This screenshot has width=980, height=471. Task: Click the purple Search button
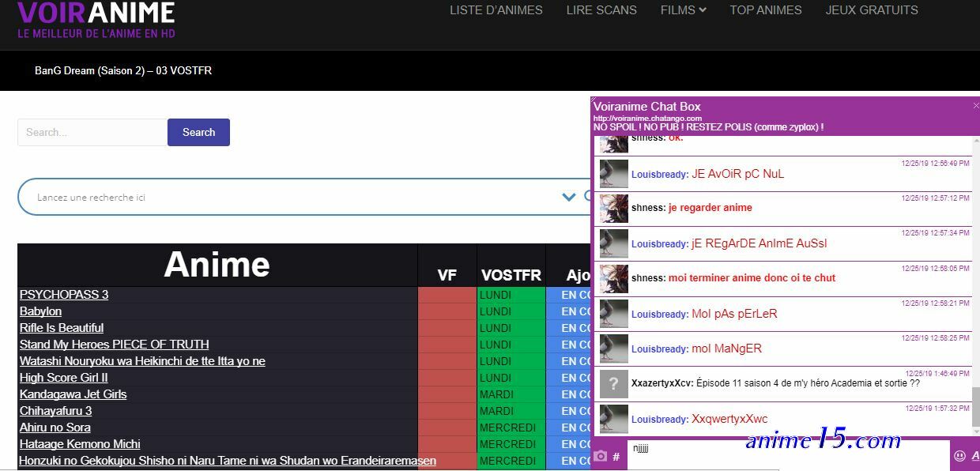tap(198, 132)
